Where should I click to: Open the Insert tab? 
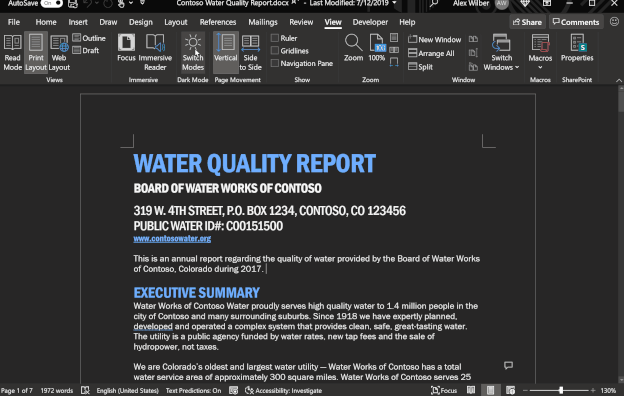(78, 22)
